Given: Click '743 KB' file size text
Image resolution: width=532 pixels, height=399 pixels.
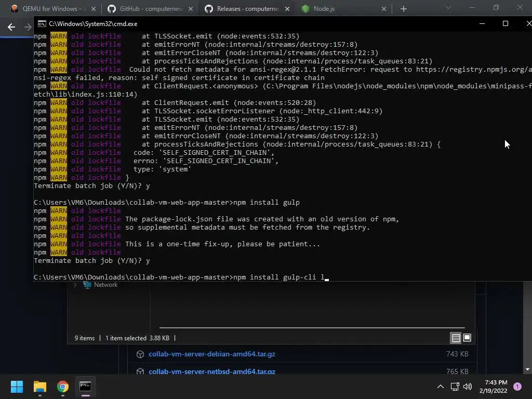Looking at the screenshot, I should (x=457, y=354).
